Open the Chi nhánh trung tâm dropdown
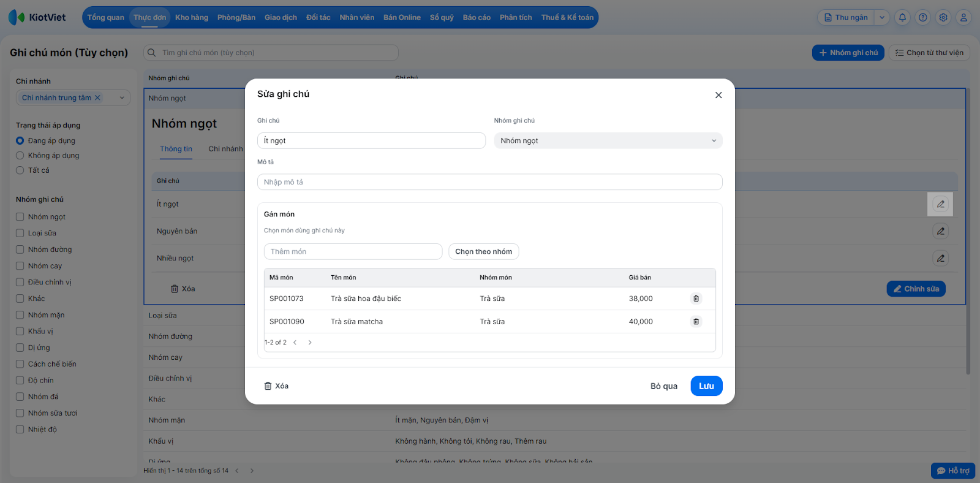 121,97
